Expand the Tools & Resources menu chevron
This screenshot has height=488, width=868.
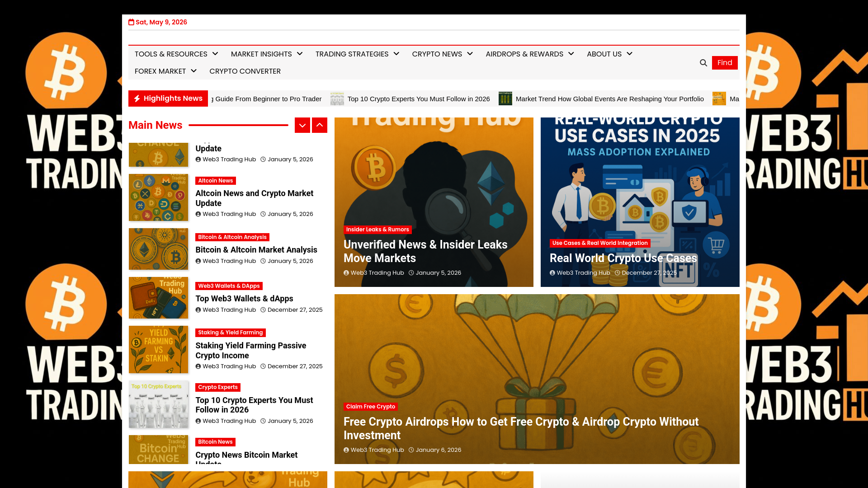coord(215,54)
